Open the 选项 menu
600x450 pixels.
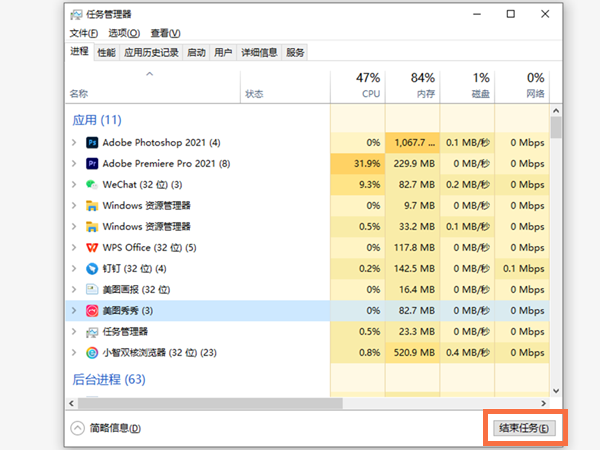click(x=124, y=33)
